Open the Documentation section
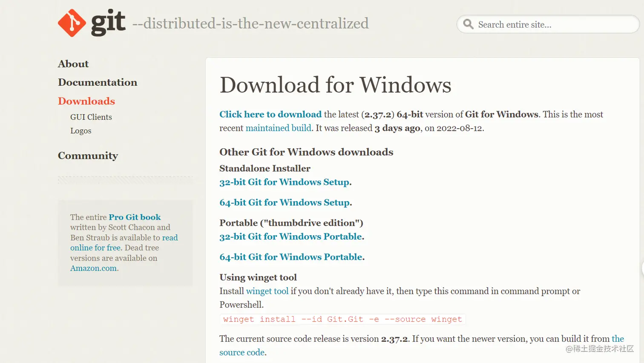 pyautogui.click(x=98, y=82)
